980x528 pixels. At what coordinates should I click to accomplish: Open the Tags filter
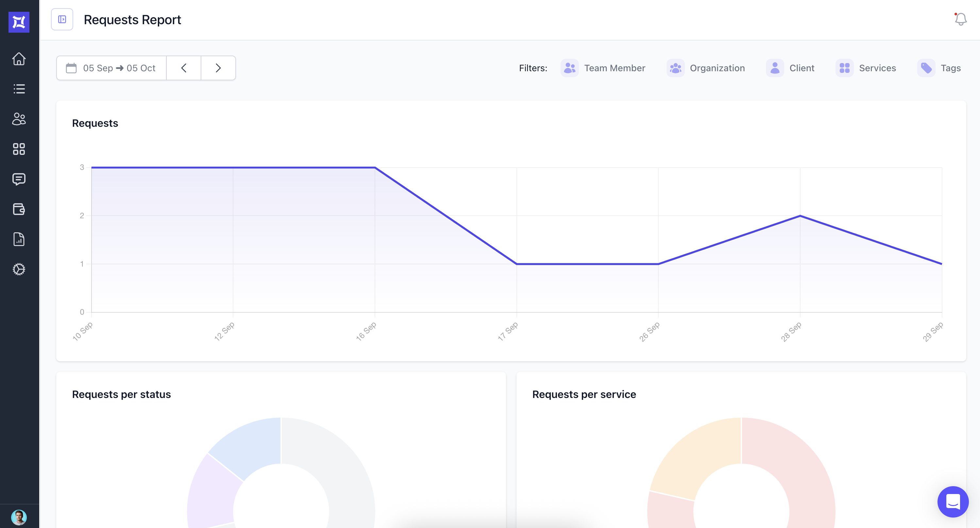pos(939,68)
